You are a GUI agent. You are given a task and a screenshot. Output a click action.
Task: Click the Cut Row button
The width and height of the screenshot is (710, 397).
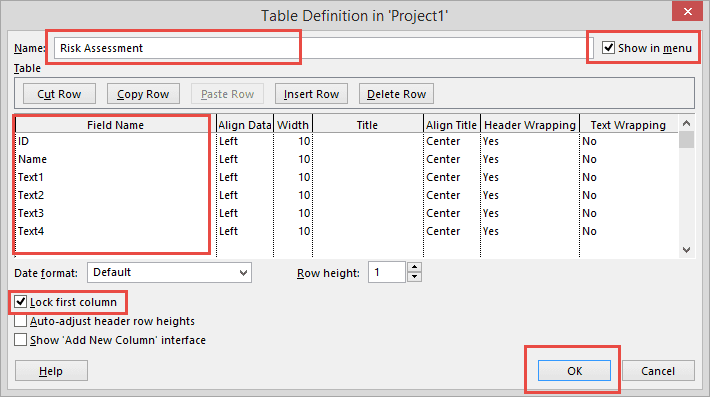point(59,94)
